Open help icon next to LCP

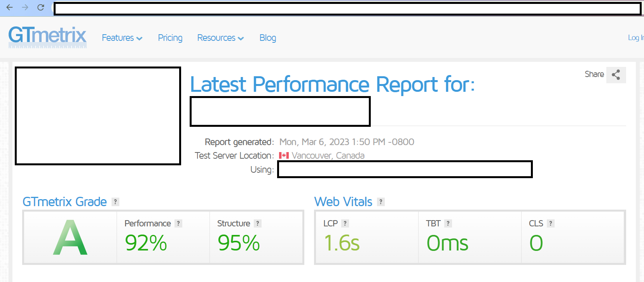pyautogui.click(x=345, y=223)
